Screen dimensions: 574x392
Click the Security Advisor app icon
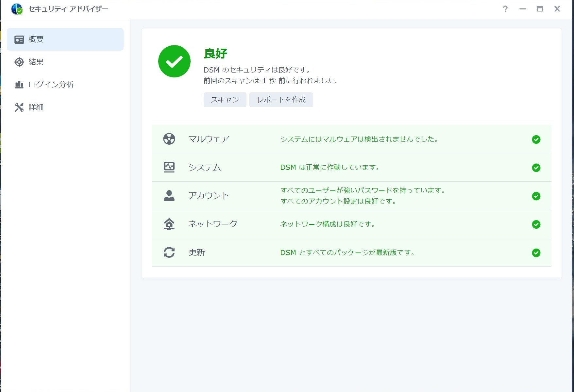pos(17,9)
